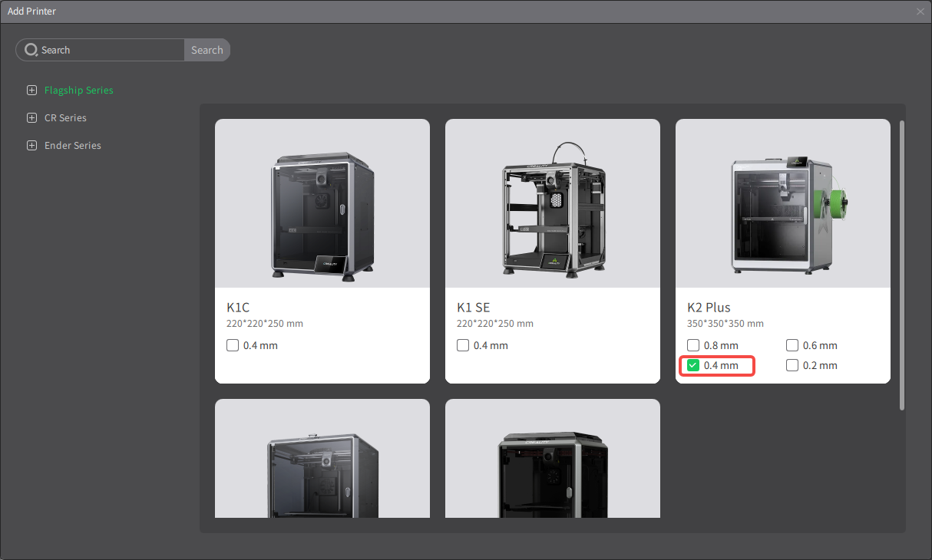Screen dimensions: 932x560
Task: Click the K2 Plus printer image
Action: tap(783, 203)
